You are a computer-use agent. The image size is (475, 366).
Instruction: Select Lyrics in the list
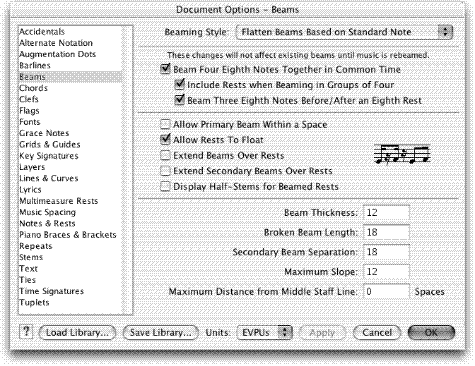pos(70,190)
